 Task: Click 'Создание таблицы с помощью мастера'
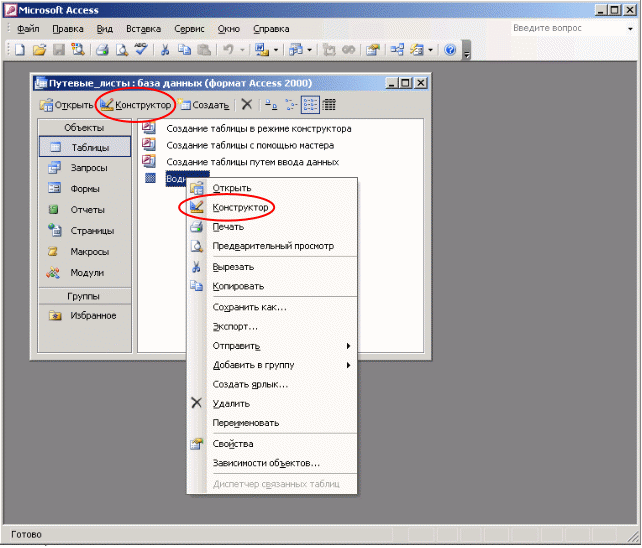[x=238, y=145]
